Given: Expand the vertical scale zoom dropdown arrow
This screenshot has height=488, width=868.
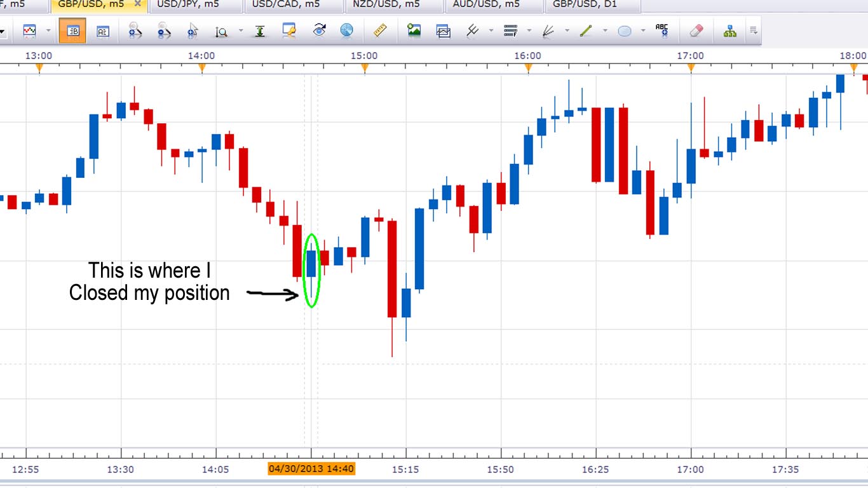Looking at the screenshot, I should click(x=240, y=30).
